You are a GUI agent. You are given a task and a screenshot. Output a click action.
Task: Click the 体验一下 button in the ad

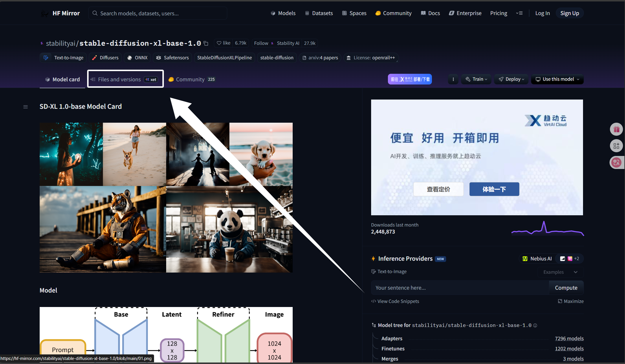point(494,189)
